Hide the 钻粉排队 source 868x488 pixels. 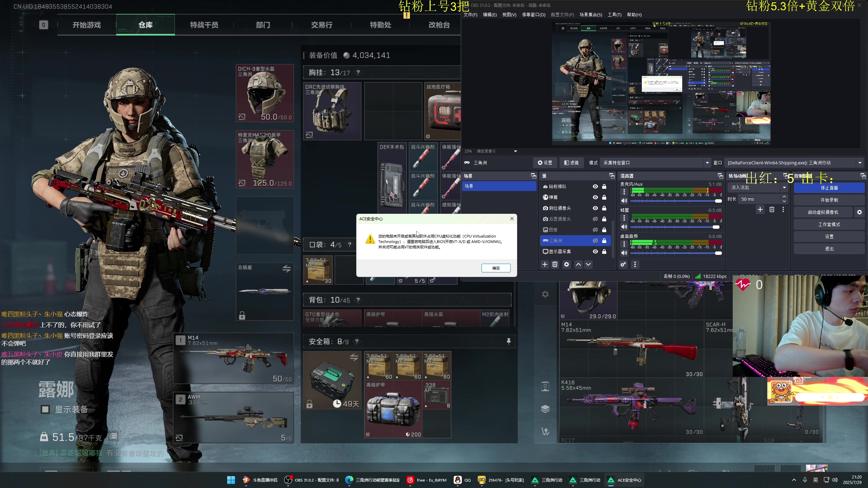point(595,186)
